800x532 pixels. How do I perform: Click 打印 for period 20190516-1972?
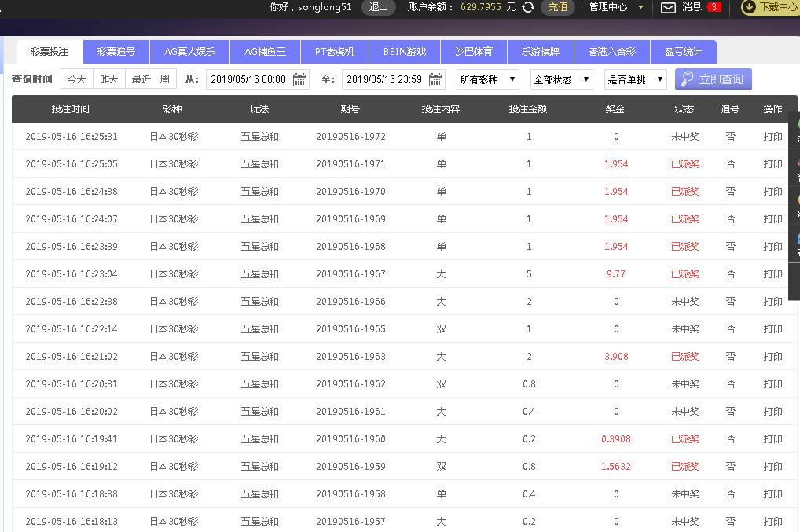tap(773, 137)
